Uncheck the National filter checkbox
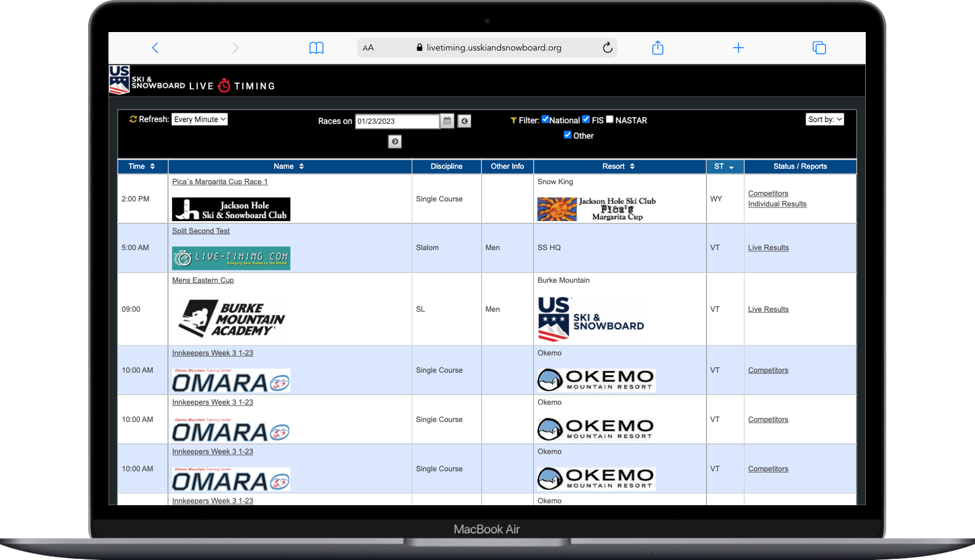This screenshot has width=975, height=560. click(545, 120)
